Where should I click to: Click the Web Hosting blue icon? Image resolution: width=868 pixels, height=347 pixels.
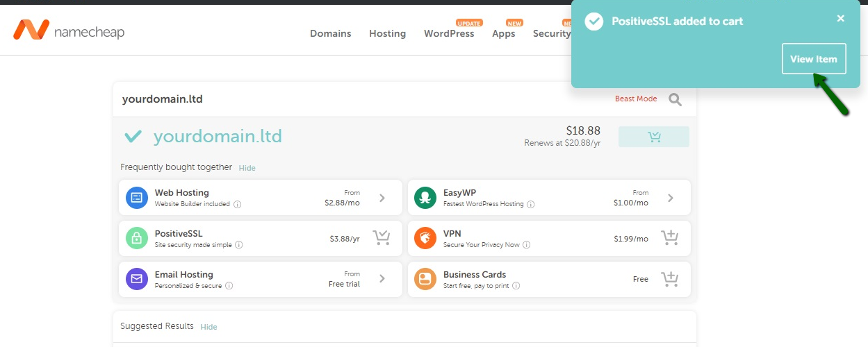(x=137, y=198)
